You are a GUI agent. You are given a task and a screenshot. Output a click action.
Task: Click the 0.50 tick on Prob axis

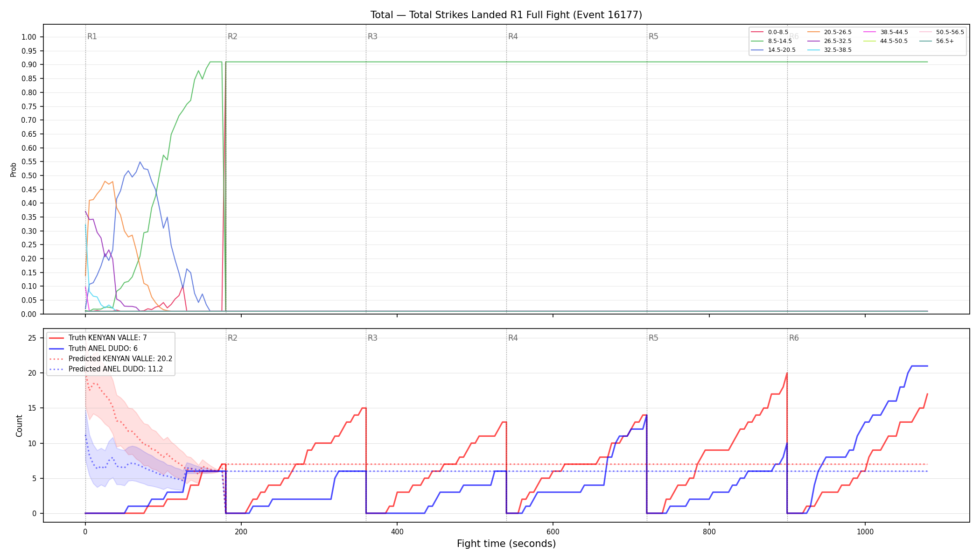click(28, 176)
